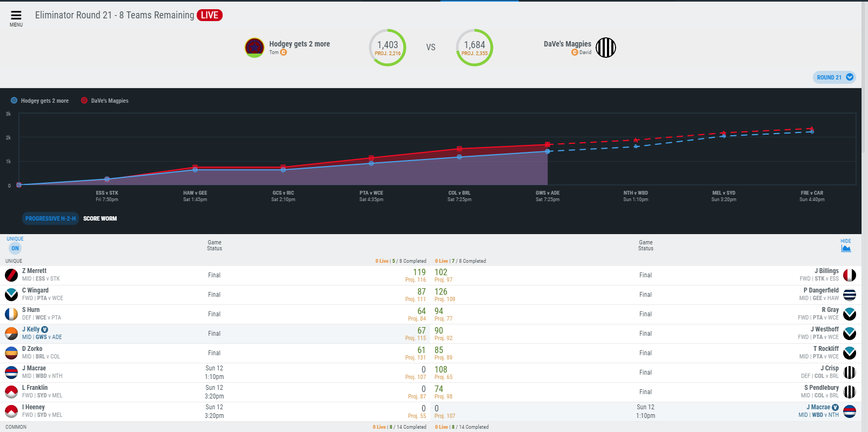The width and height of the screenshot is (868, 432).
Task: Click DaVe's Magpies score ring 1,684
Action: click(x=475, y=48)
